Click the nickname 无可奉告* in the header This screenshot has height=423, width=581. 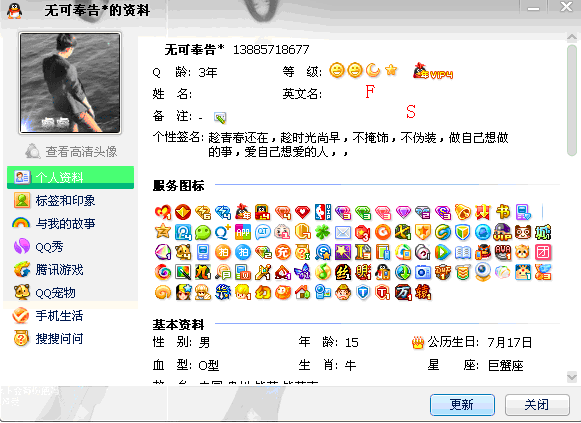[x=194, y=49]
